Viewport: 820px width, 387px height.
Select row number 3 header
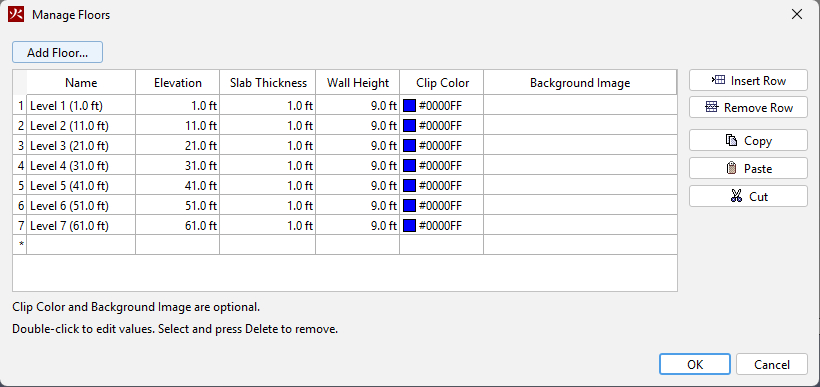tap(20, 145)
